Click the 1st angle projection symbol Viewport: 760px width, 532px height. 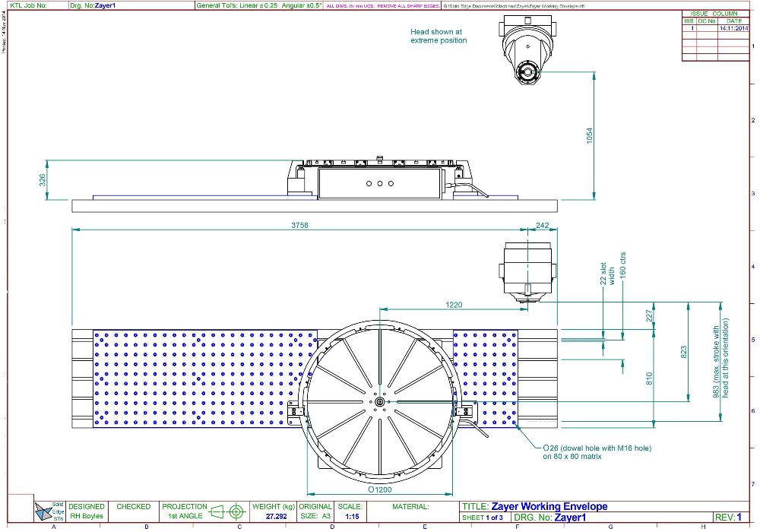(x=227, y=511)
